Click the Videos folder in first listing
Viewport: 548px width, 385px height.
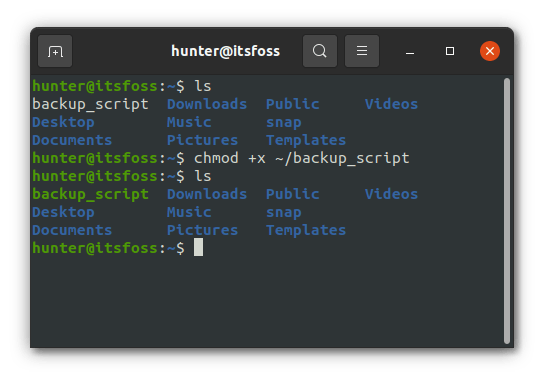[x=391, y=104]
